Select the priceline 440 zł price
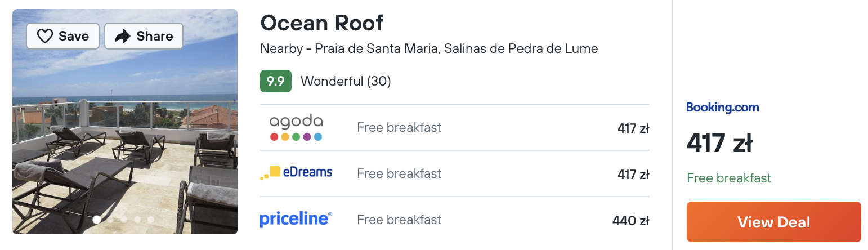The height and width of the screenshot is (250, 868). click(631, 220)
